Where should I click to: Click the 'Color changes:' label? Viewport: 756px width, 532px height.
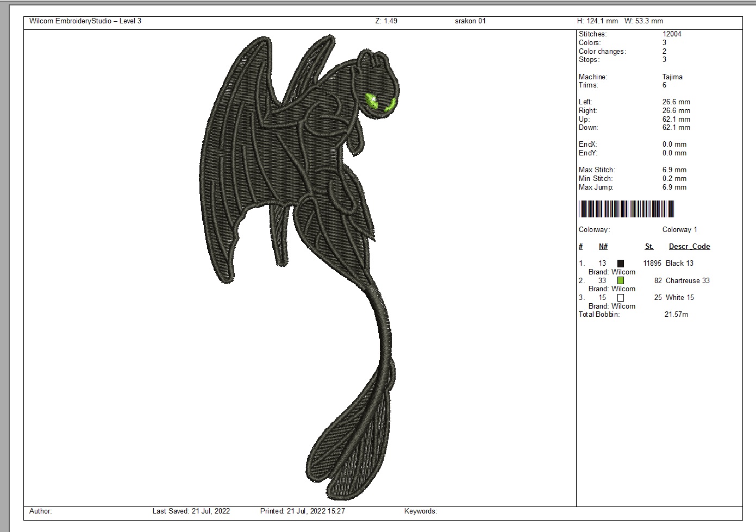coord(602,51)
